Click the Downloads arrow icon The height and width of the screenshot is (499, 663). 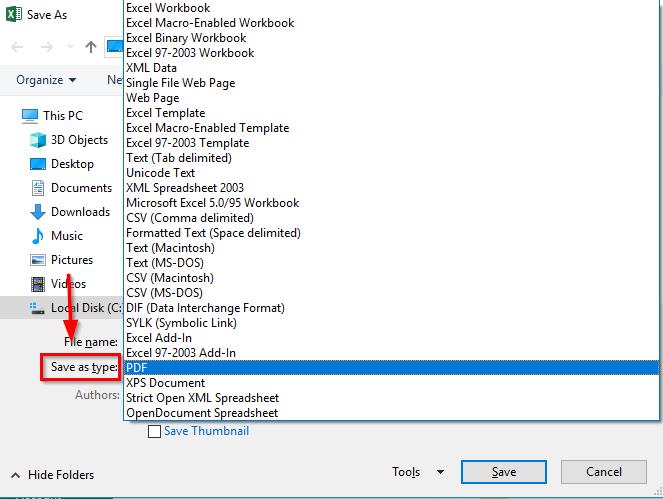38,212
